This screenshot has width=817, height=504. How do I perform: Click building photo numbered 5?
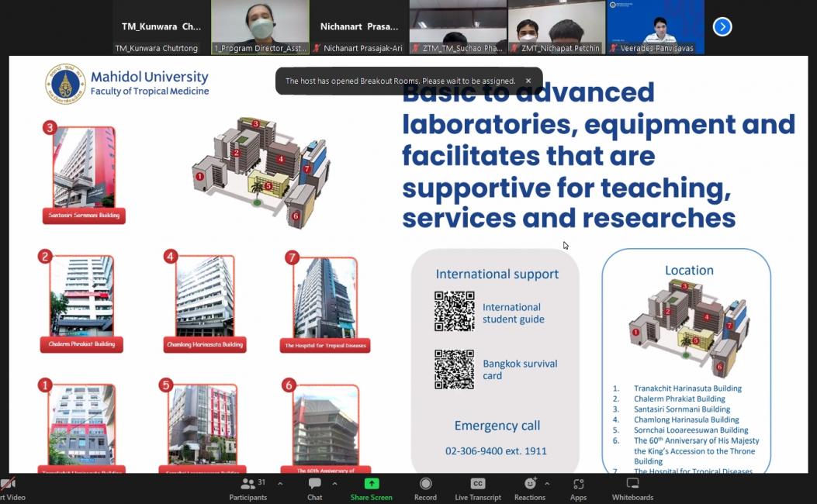pyautogui.click(x=203, y=424)
